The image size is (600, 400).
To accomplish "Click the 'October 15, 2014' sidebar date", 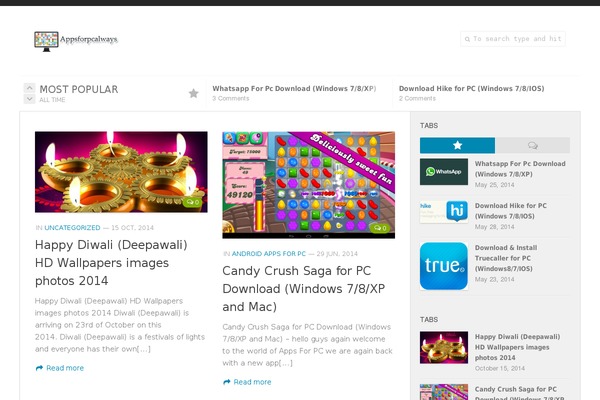I will pyautogui.click(x=500, y=368).
